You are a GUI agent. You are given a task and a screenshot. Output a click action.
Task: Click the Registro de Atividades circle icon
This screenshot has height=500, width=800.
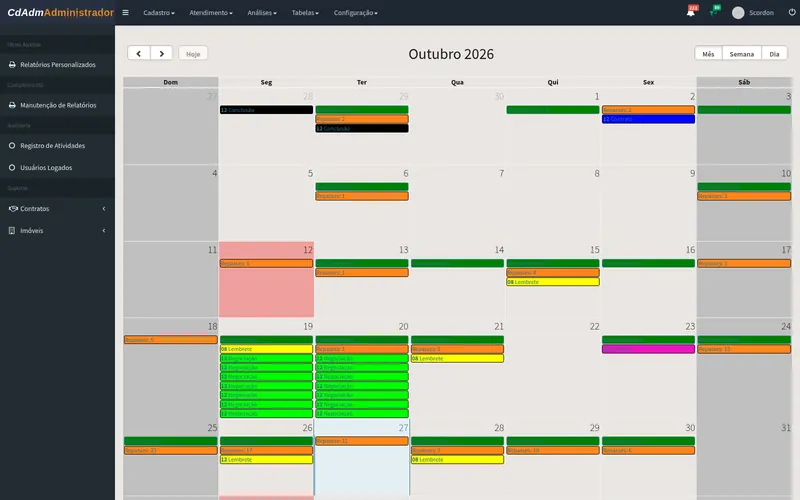pyautogui.click(x=12, y=145)
